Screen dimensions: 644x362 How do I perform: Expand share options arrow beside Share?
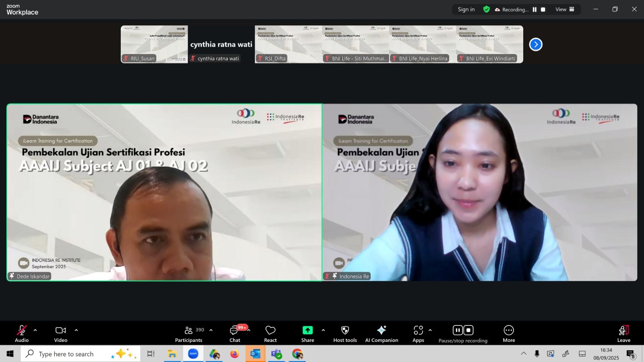pyautogui.click(x=323, y=330)
